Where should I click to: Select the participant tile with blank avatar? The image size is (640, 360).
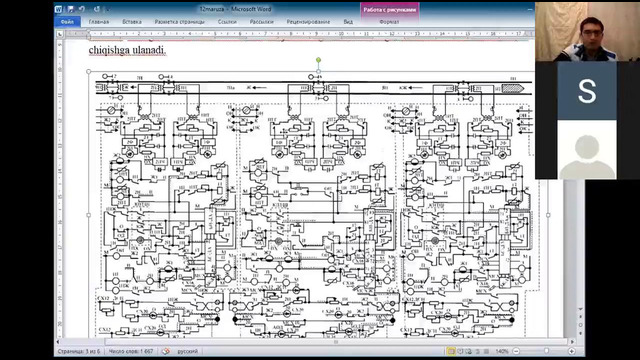click(x=587, y=150)
